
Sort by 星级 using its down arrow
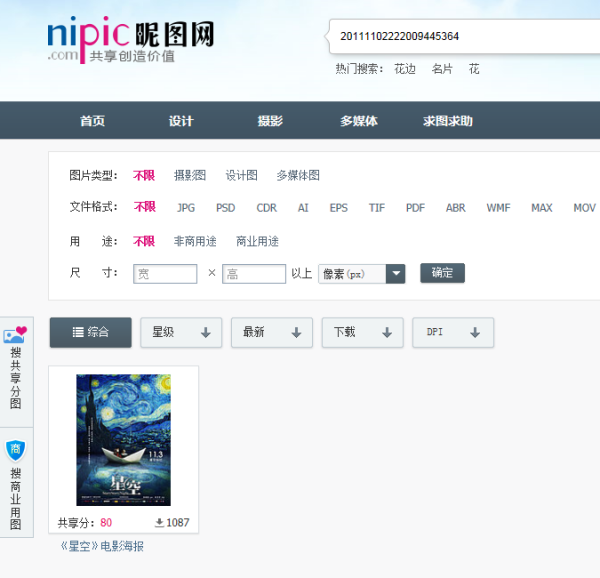point(206,332)
